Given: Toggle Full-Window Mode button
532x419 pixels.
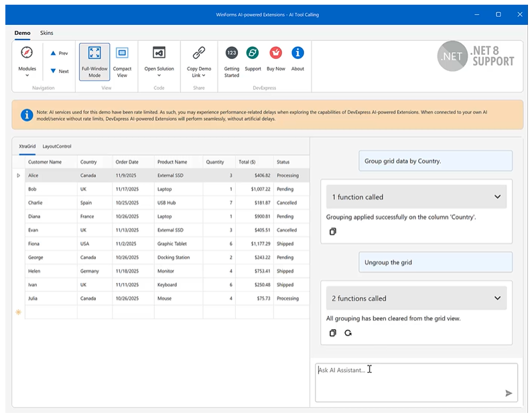Looking at the screenshot, I should [x=94, y=62].
